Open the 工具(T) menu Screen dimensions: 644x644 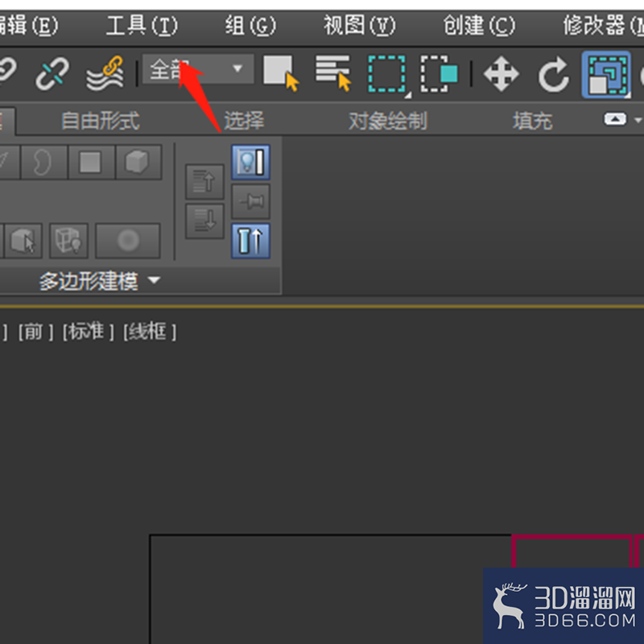[142, 26]
